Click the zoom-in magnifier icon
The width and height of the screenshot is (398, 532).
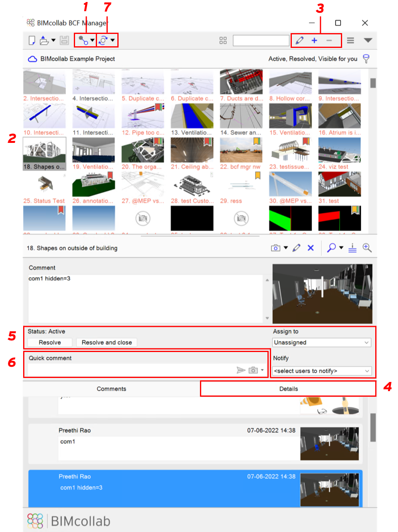(x=367, y=248)
